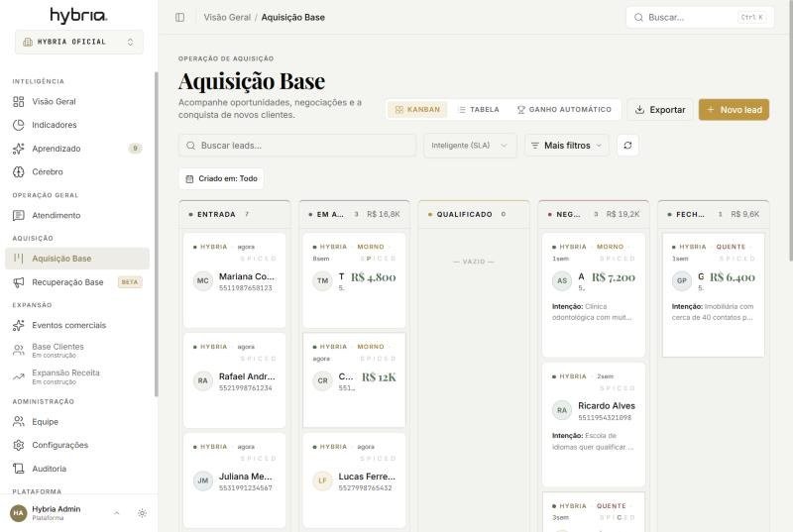793x532 pixels.
Task: Open the R$ 4.800 lead card
Action: pyautogui.click(x=354, y=280)
